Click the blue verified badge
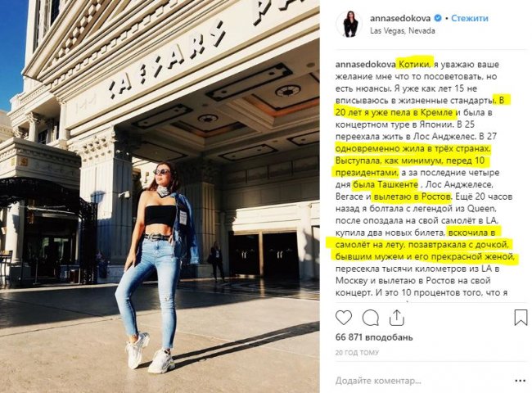532x393 pixels. coord(438,18)
